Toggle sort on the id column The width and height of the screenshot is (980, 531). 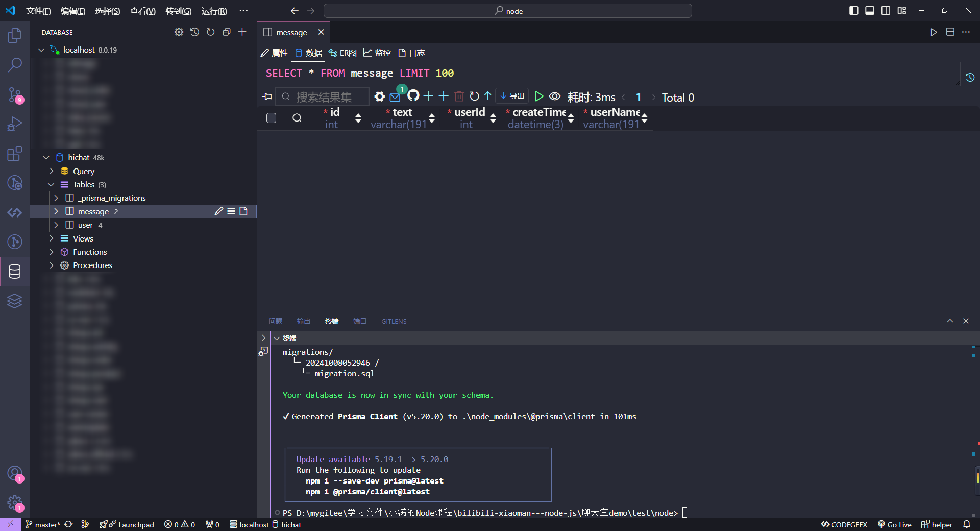click(358, 118)
